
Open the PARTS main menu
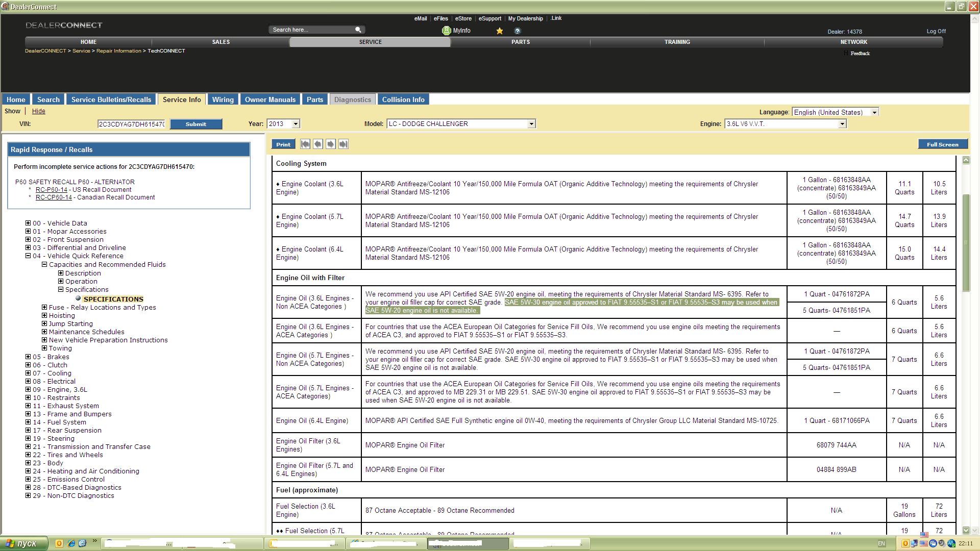(x=521, y=42)
